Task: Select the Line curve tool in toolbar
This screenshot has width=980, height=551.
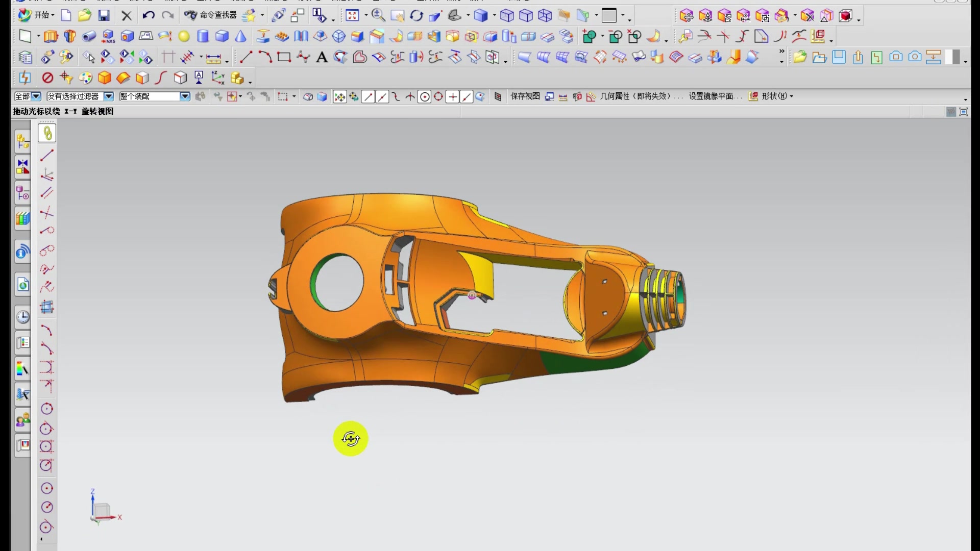Action: [x=246, y=57]
